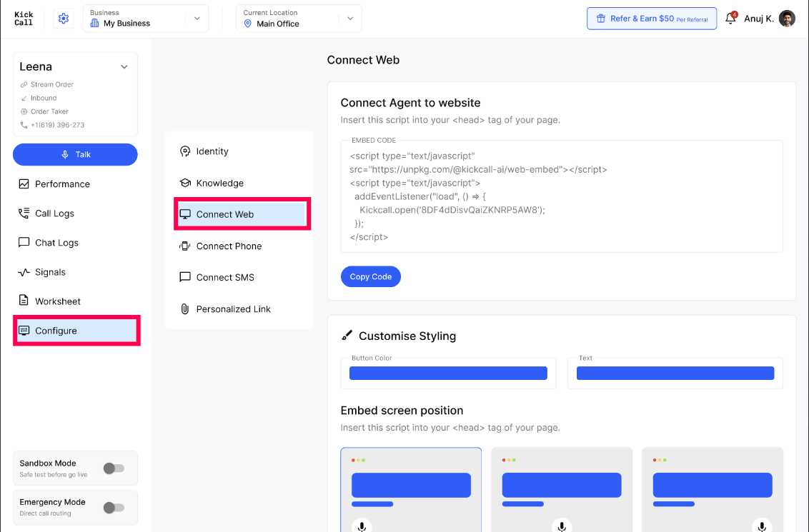This screenshot has height=532, width=809.
Task: Select the second embed position layout
Action: [561, 490]
